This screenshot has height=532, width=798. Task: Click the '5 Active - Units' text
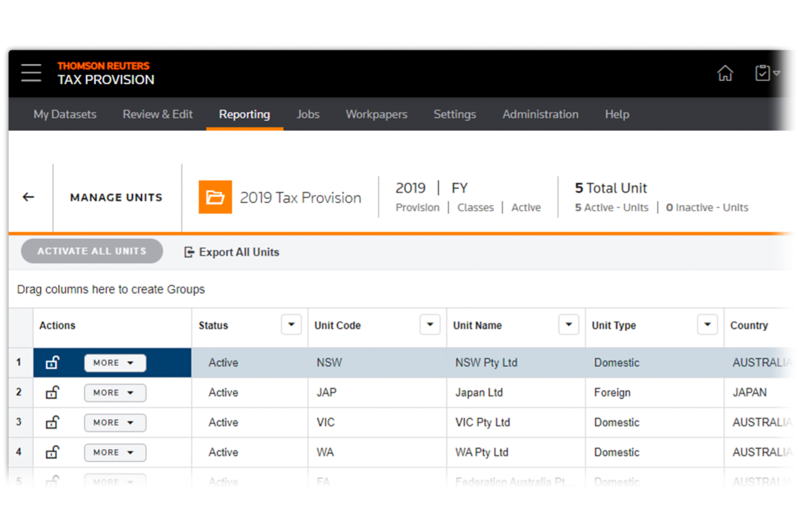coord(611,208)
